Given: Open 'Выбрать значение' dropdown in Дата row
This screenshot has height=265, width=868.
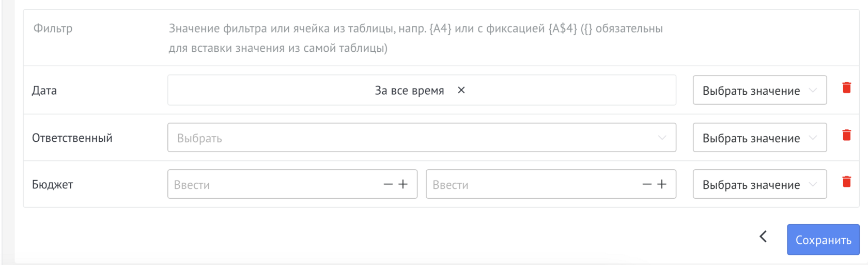Looking at the screenshot, I should pos(759,91).
